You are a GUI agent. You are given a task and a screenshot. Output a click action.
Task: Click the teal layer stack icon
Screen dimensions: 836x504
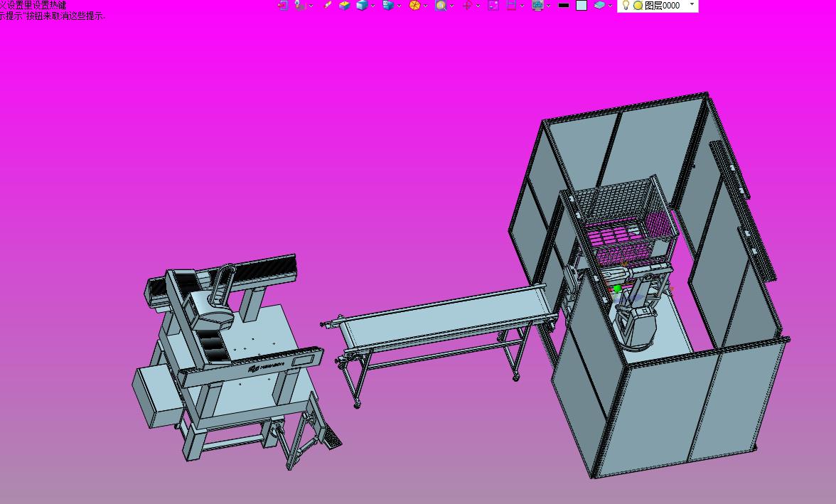(599, 5)
